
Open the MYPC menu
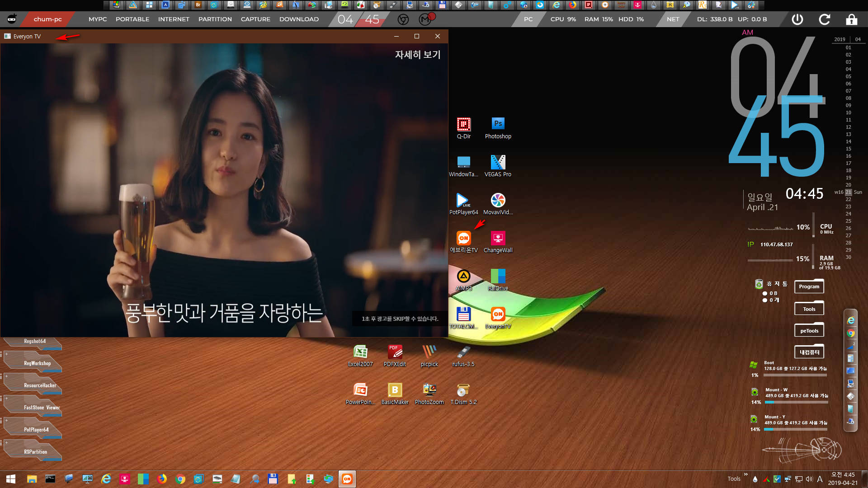pos(98,19)
